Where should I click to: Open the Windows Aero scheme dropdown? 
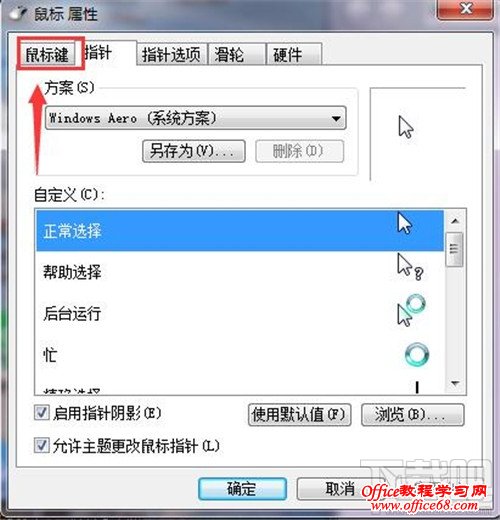[x=196, y=118]
